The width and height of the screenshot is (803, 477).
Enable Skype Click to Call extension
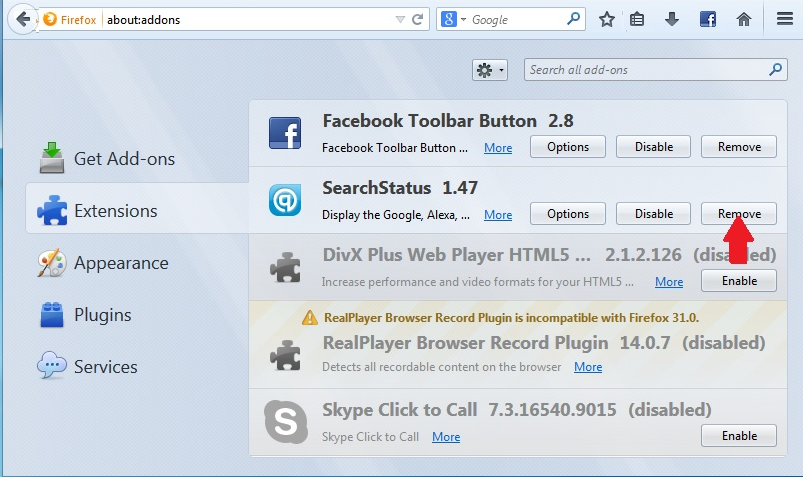(739, 436)
